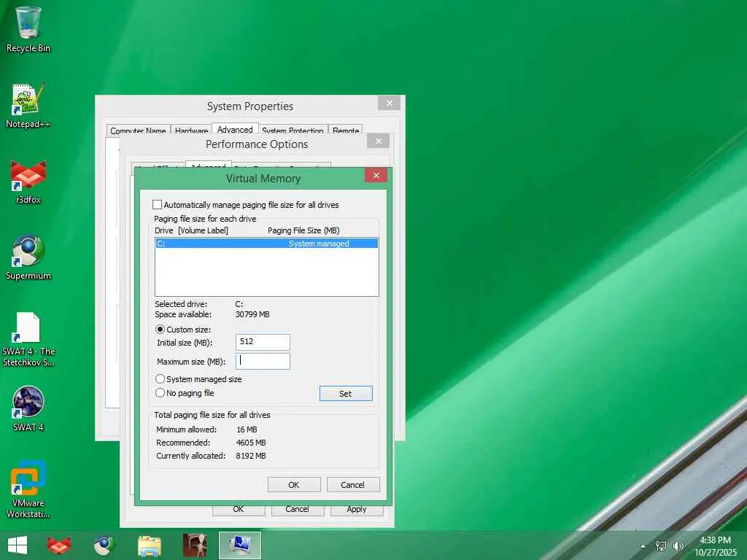Cancel the Virtual Memory dialog
This screenshot has height=560, width=747.
(x=353, y=485)
